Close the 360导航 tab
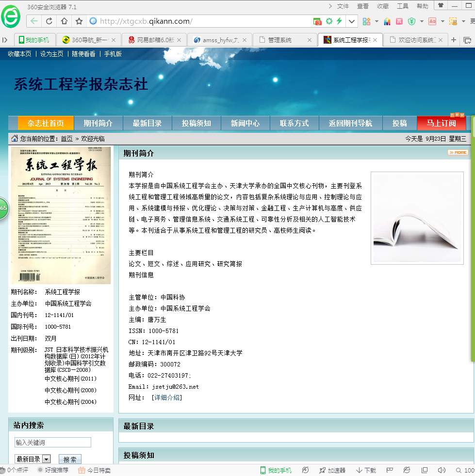Screen dimensions: 475x476 114,40
